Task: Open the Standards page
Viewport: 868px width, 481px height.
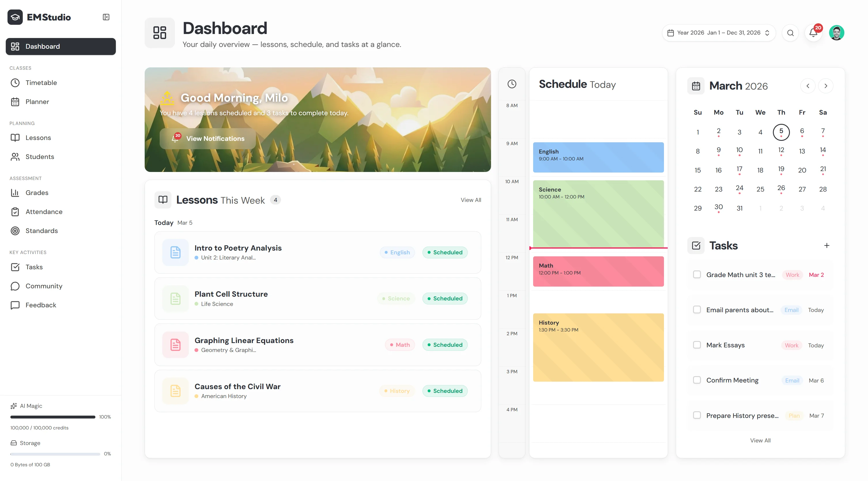Action: point(42,231)
